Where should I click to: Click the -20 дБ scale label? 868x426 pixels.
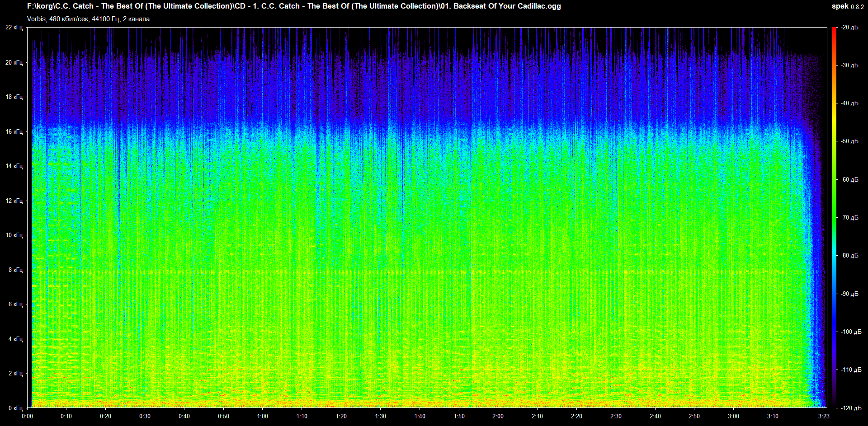(x=849, y=28)
